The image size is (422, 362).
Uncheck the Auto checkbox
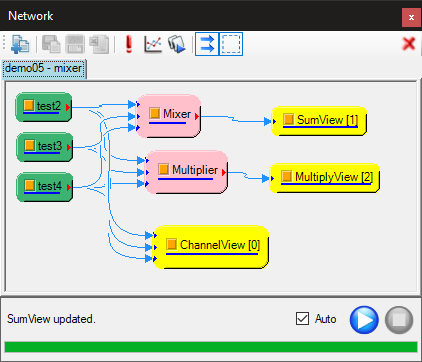(302, 319)
